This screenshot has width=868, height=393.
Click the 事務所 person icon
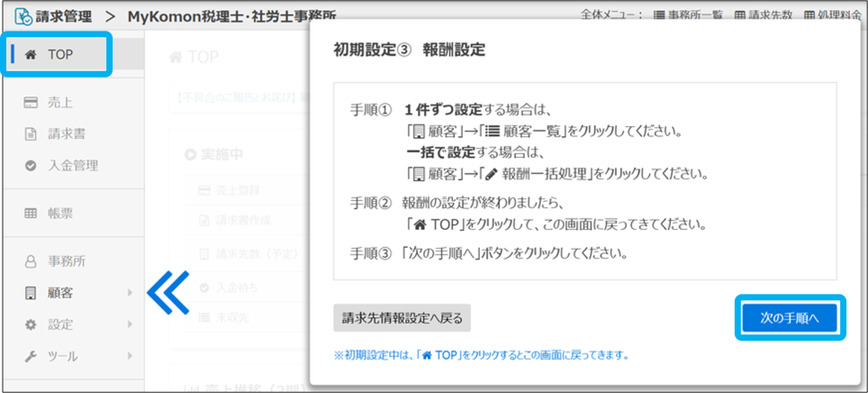coord(30,260)
